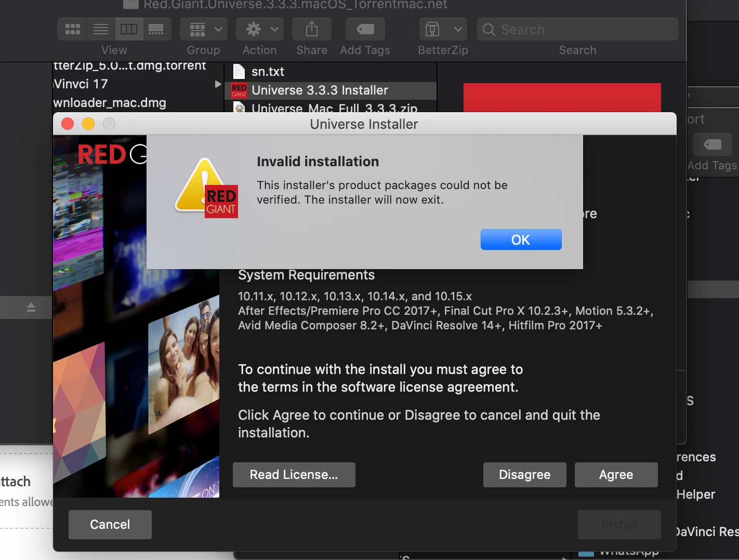Click the Add Tags icon in Finder toolbar
The height and width of the screenshot is (560, 739).
pyautogui.click(x=365, y=29)
